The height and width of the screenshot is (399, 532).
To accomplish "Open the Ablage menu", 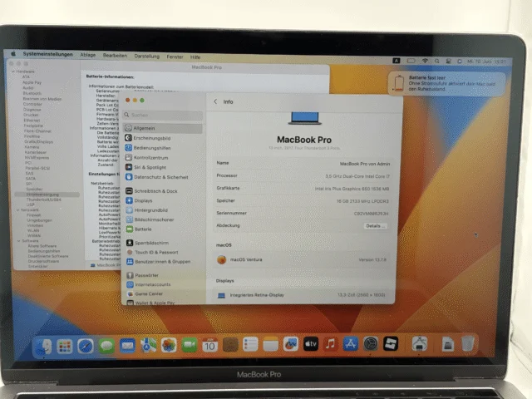I will click(x=88, y=55).
